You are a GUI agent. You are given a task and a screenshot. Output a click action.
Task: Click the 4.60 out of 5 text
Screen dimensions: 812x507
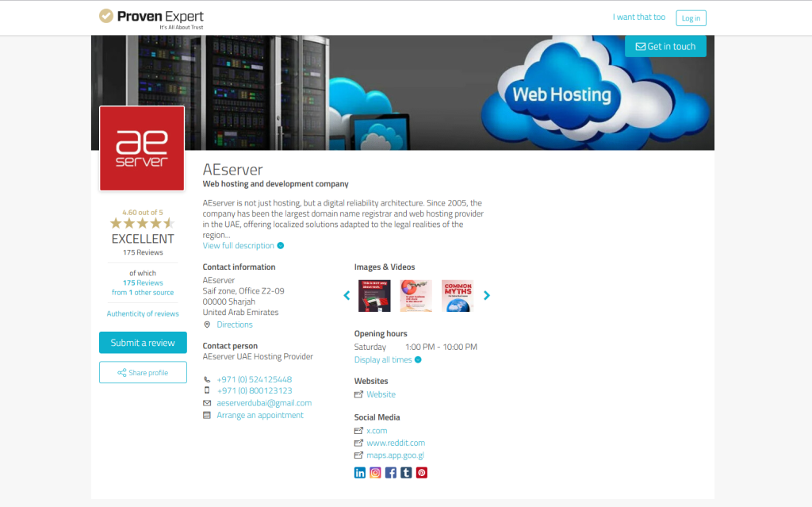143,213
